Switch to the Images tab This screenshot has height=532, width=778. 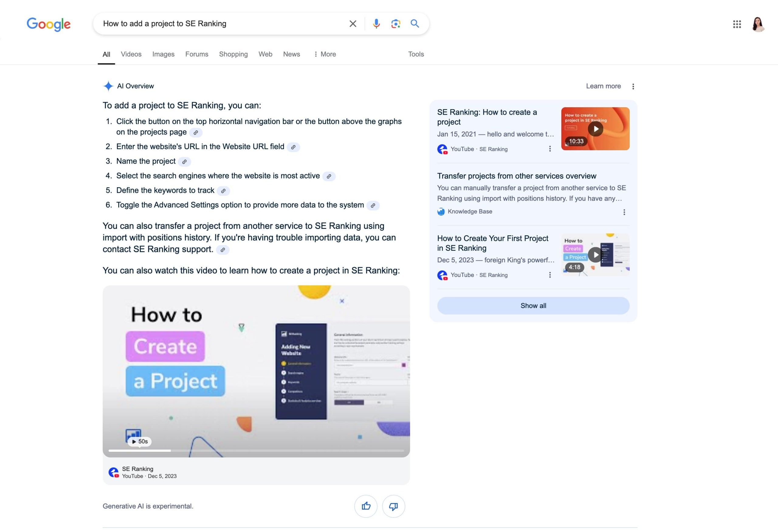[164, 54]
